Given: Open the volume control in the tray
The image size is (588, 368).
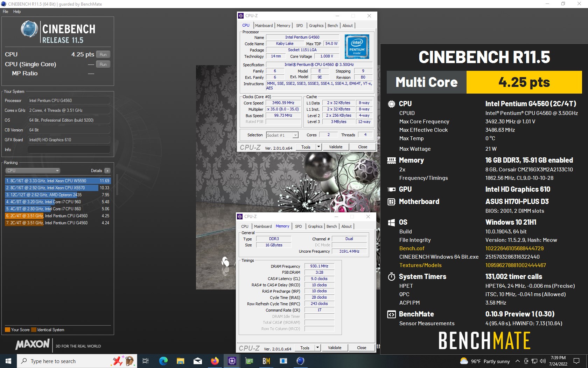Looking at the screenshot, I should click(x=543, y=361).
